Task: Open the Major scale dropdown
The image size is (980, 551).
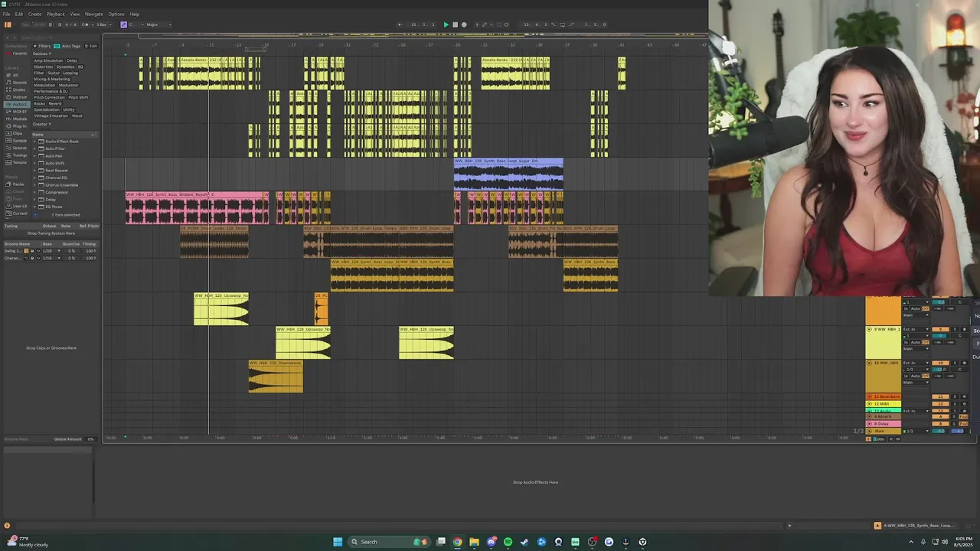Action: tap(158, 24)
